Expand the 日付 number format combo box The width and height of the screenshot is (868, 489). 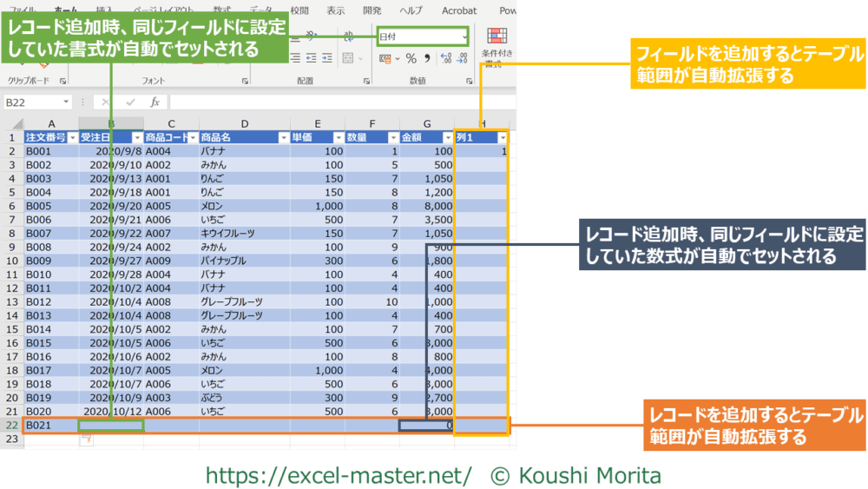pos(465,36)
